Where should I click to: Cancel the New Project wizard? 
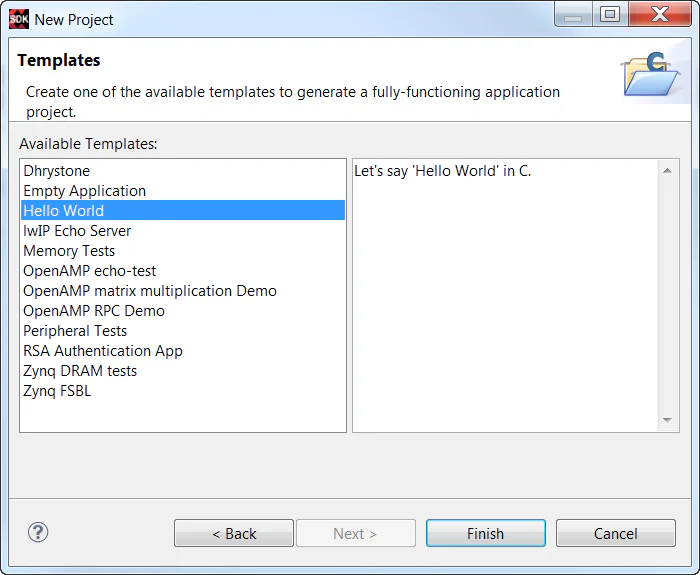[x=615, y=533]
